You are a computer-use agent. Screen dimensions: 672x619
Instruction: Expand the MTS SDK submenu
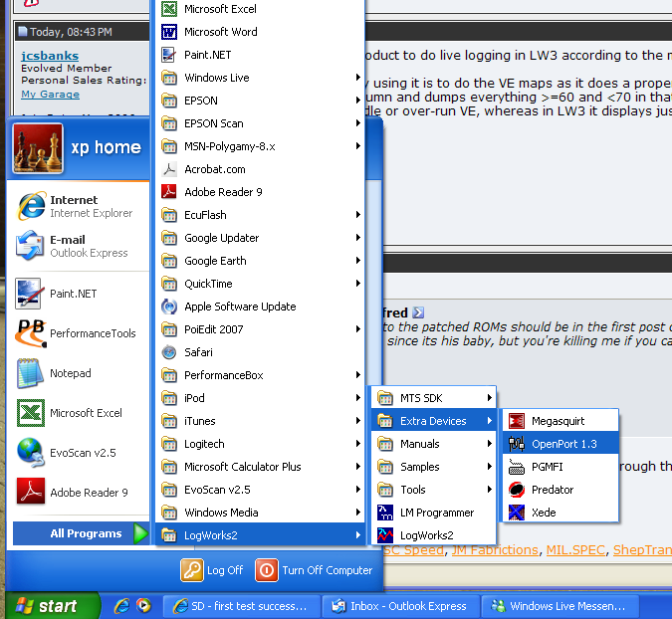click(433, 398)
